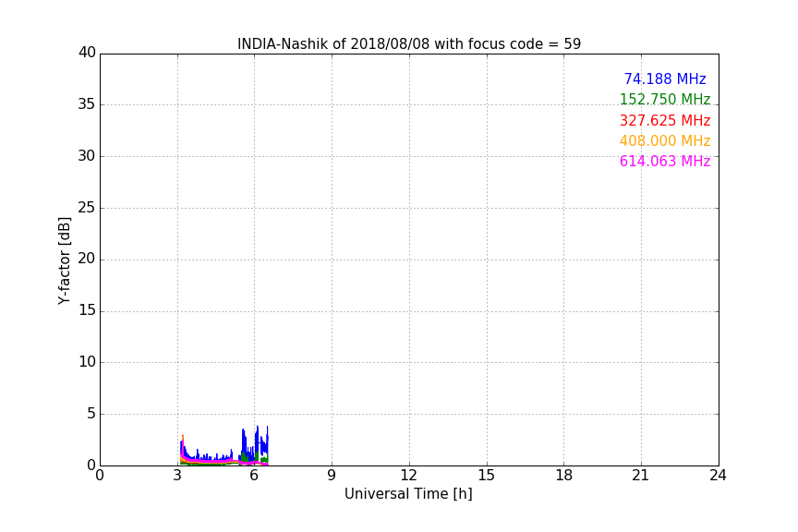Click y-axis tick label 5
Viewport: 798px width, 532px height.
click(x=91, y=414)
